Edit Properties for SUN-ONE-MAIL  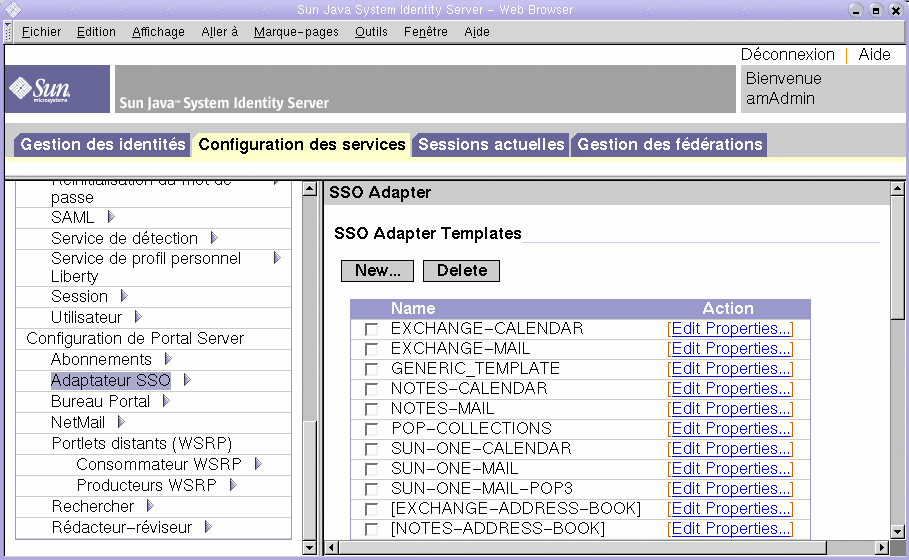pos(730,468)
